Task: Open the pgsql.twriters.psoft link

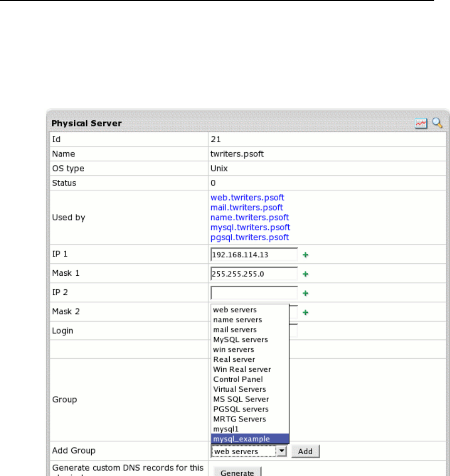Action: click(x=250, y=237)
